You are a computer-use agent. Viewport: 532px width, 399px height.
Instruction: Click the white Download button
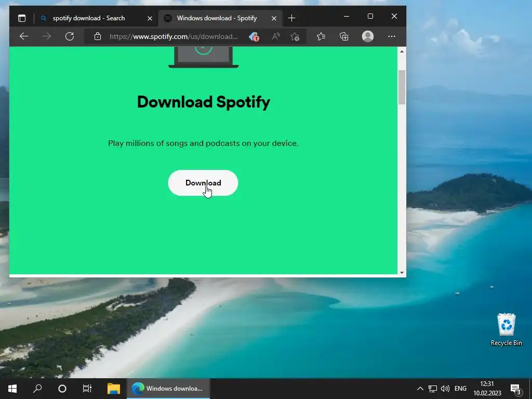203,183
